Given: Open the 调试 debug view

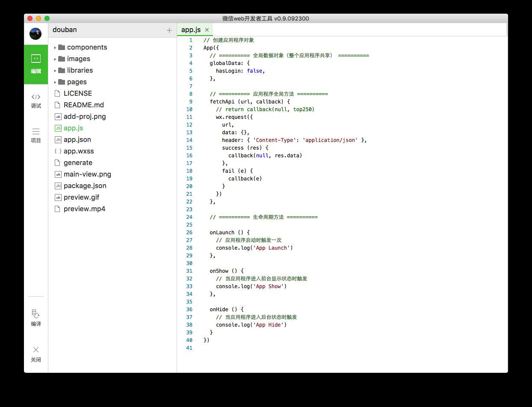Looking at the screenshot, I should (36, 101).
